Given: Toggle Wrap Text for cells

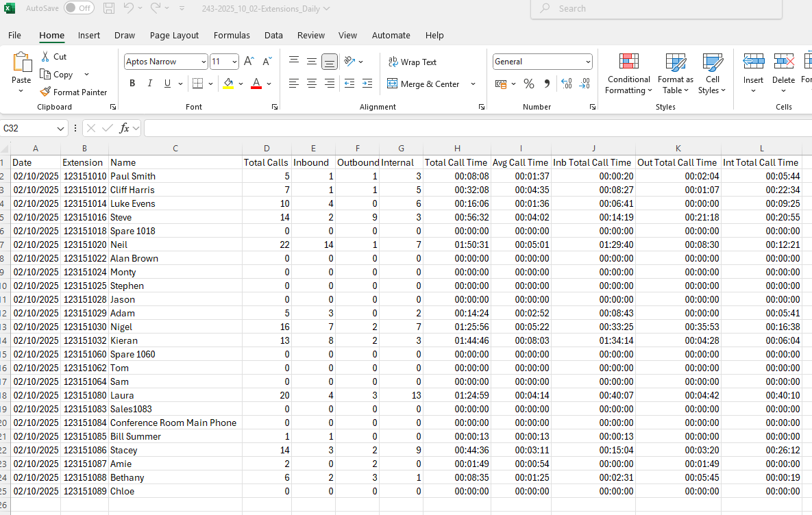Looking at the screenshot, I should coord(412,62).
